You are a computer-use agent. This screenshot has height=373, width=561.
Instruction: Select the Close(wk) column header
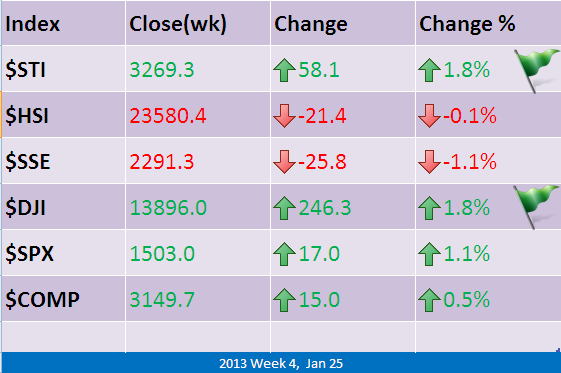pos(198,23)
